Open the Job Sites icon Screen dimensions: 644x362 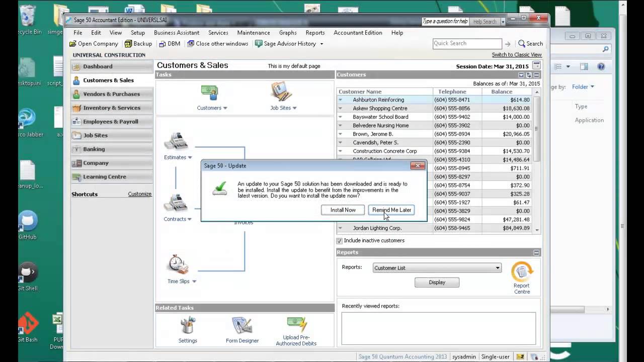tap(281, 93)
